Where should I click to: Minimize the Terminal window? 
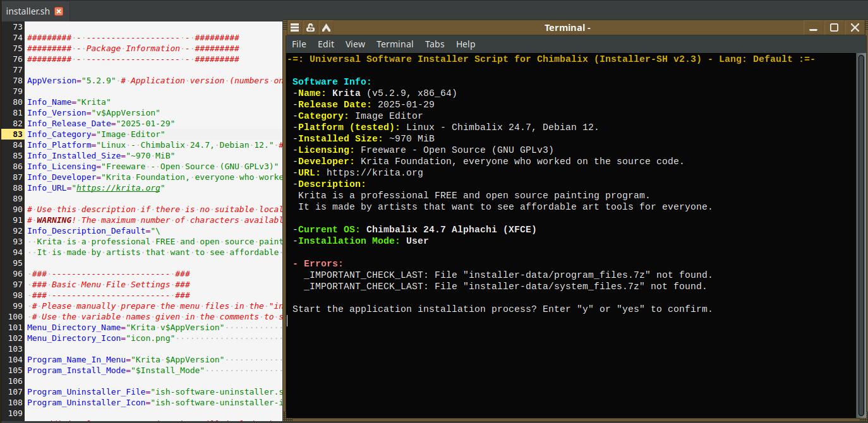point(814,27)
